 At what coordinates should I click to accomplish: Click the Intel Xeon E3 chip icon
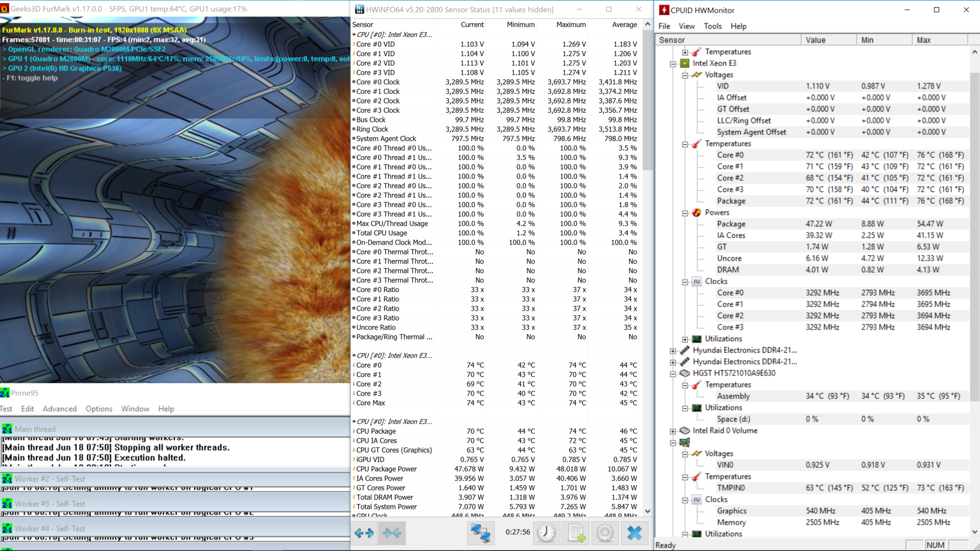coord(685,63)
